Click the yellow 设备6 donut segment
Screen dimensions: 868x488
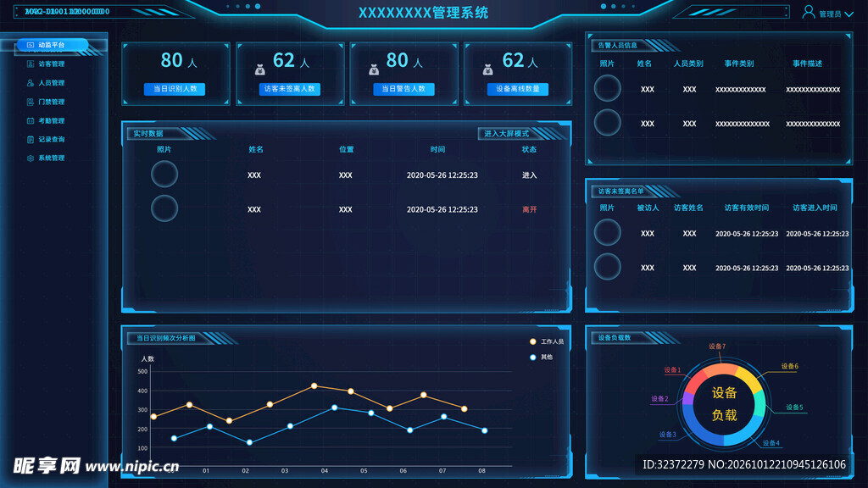click(749, 380)
